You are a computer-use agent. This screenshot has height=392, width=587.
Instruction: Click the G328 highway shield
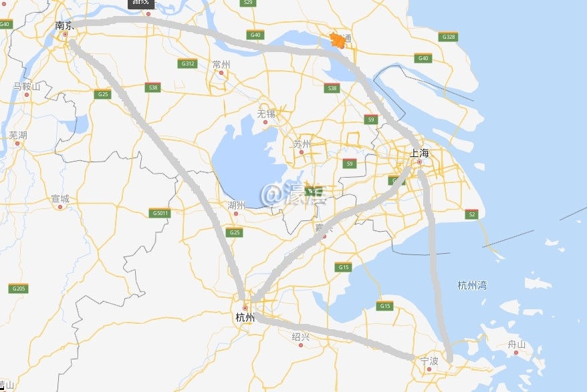[448, 37]
